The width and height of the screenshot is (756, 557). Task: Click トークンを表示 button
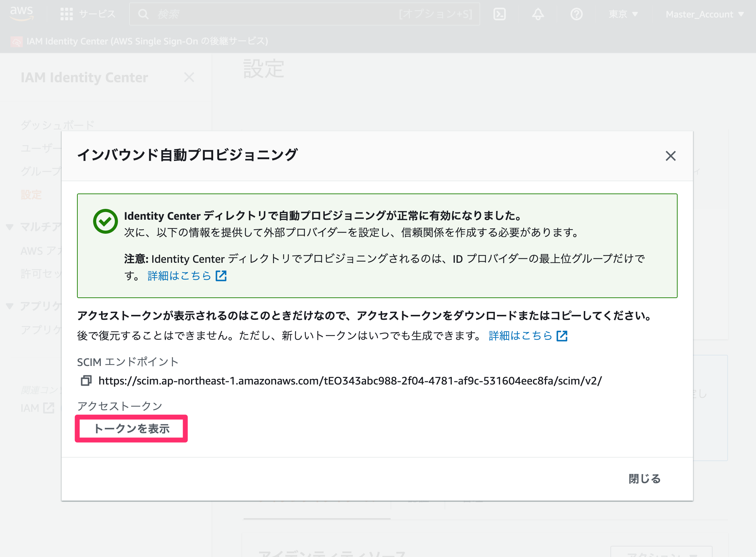(131, 429)
